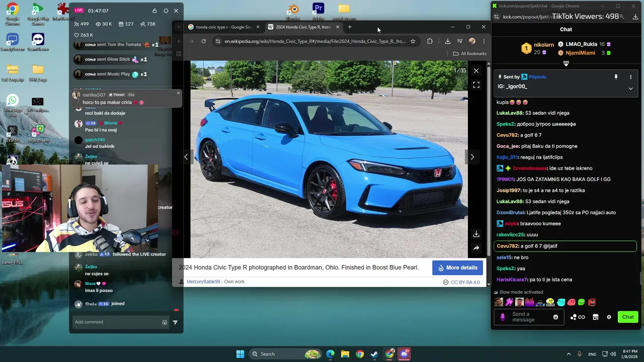Show hidden system tray icons
644x362 pixels.
569,354
